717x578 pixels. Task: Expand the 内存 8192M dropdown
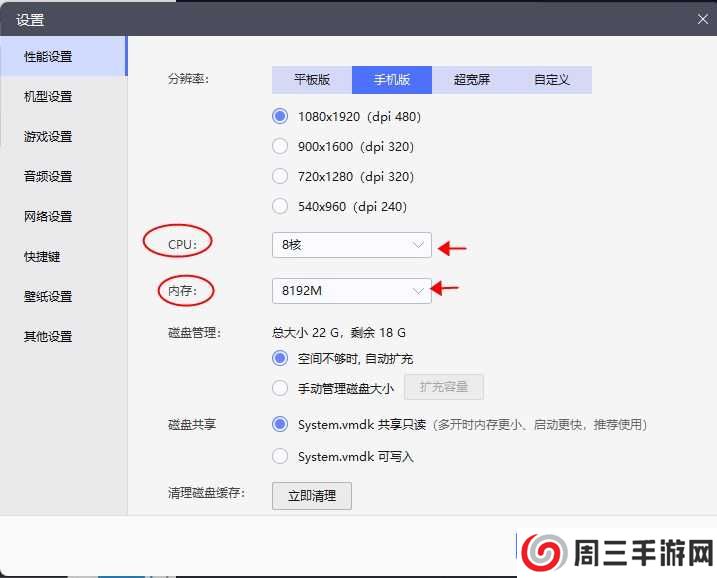351,291
